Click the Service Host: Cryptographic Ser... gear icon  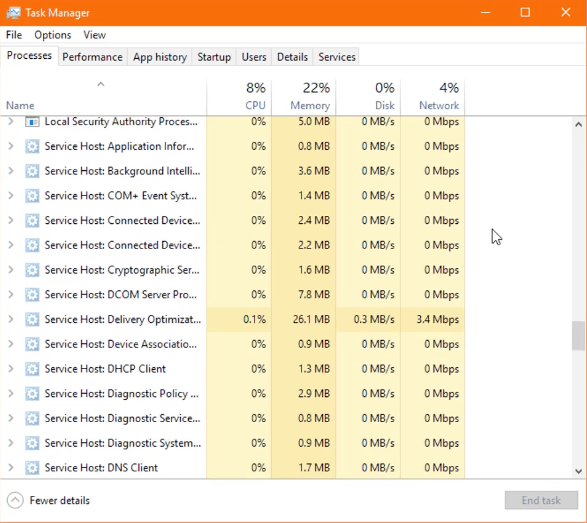click(32, 270)
